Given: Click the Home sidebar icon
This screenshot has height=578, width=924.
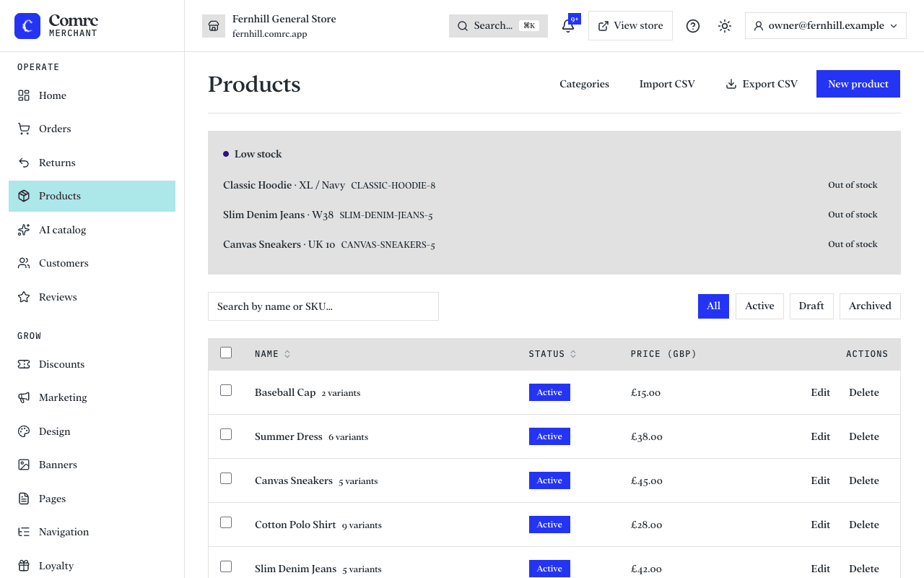Looking at the screenshot, I should coord(24,95).
